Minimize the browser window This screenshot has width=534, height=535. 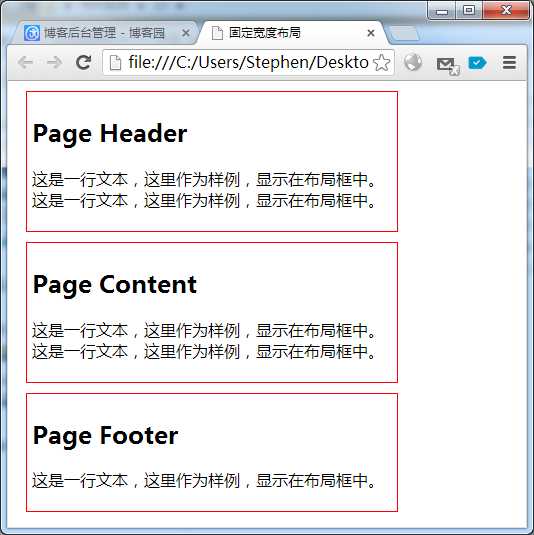pyautogui.click(x=442, y=11)
